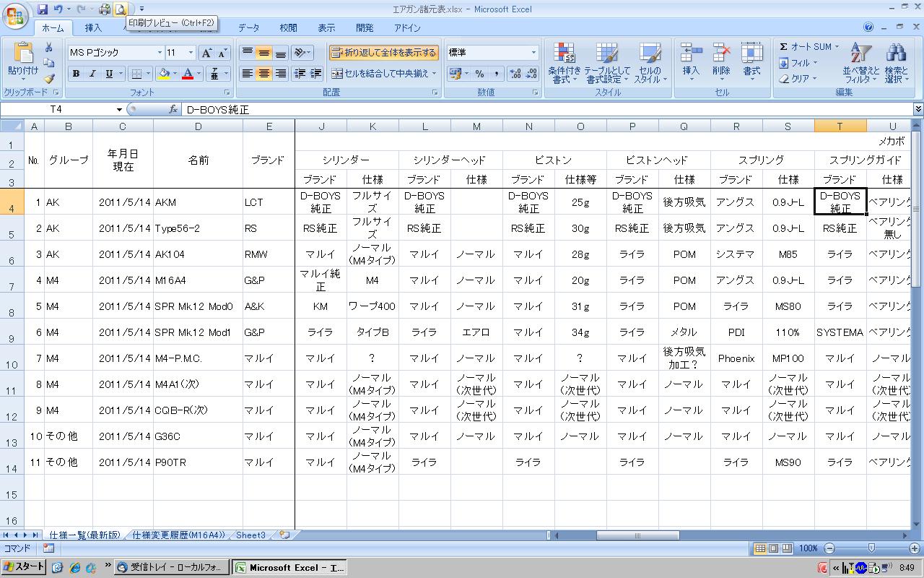
Task: Increase font size with the larger A button
Action: pyautogui.click(x=206, y=53)
